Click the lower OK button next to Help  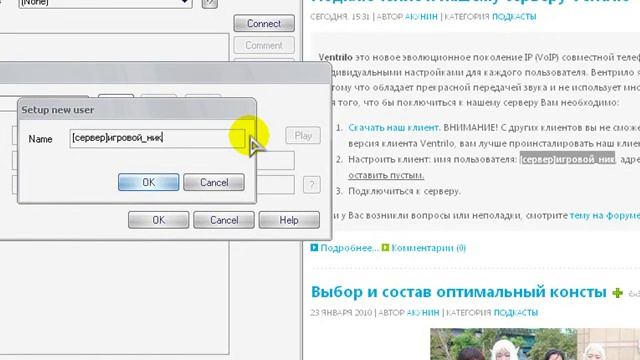click(158, 220)
